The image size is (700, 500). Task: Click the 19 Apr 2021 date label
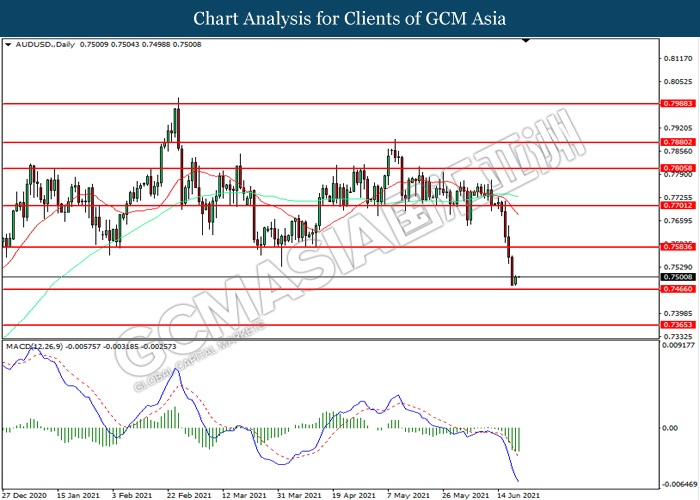coord(354,496)
